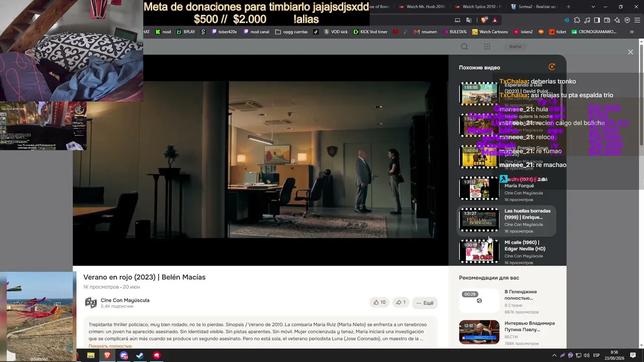644x362 pixels.
Task: Open the volume speaker tray icon
Action: tap(586, 355)
